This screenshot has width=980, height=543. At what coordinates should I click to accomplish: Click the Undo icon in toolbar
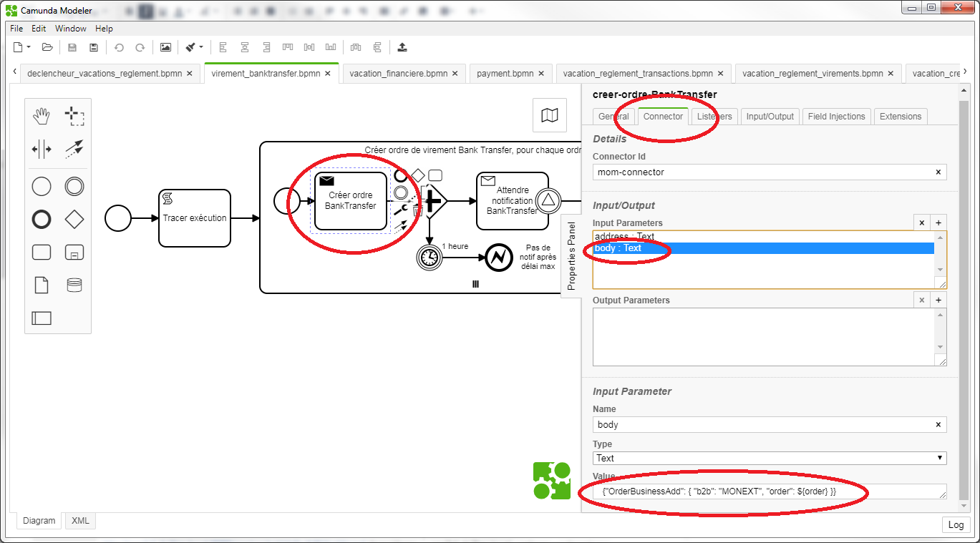point(119,47)
